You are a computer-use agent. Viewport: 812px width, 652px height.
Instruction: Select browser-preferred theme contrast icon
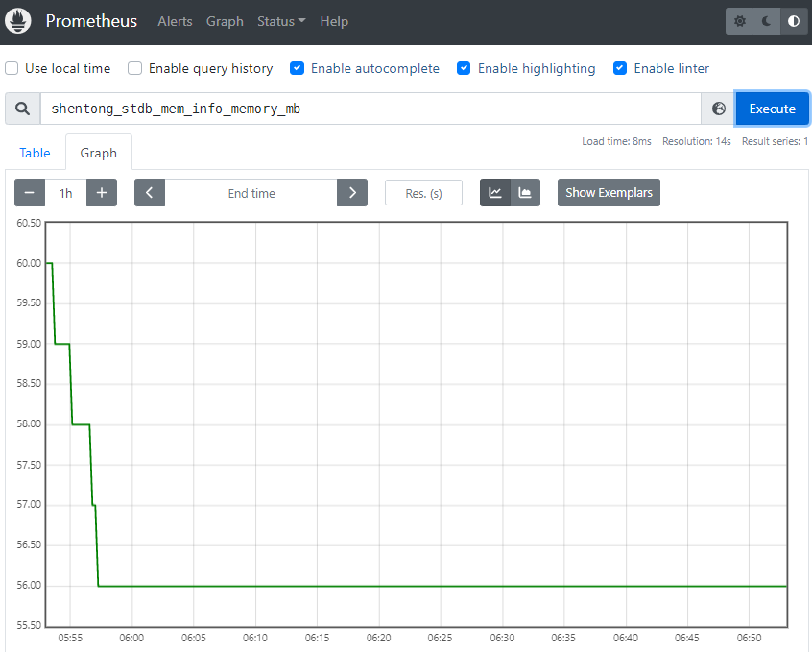point(793,21)
